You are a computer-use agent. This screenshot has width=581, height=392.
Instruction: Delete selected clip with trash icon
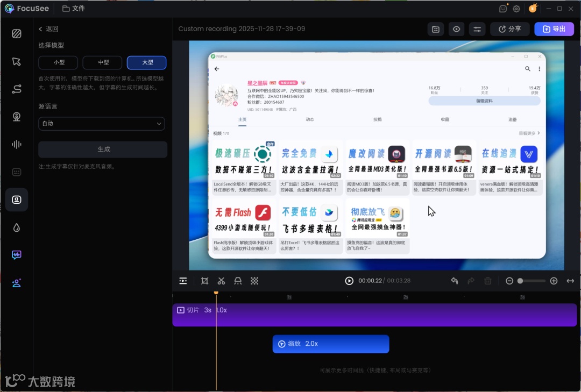pyautogui.click(x=488, y=281)
